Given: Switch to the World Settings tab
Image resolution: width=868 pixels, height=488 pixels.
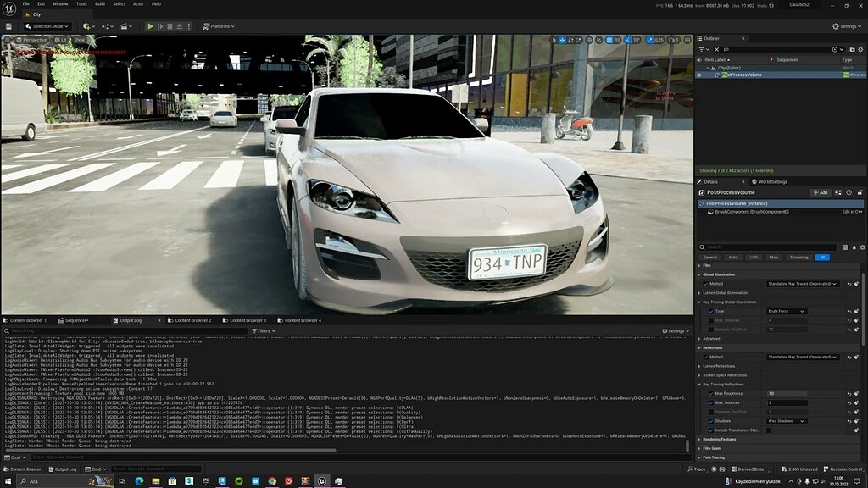Looking at the screenshot, I should click(771, 181).
